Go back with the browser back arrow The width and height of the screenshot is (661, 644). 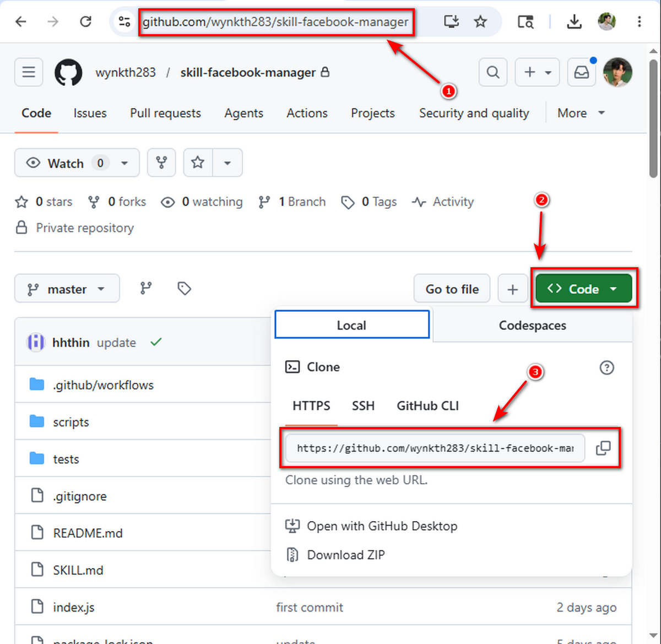(21, 21)
